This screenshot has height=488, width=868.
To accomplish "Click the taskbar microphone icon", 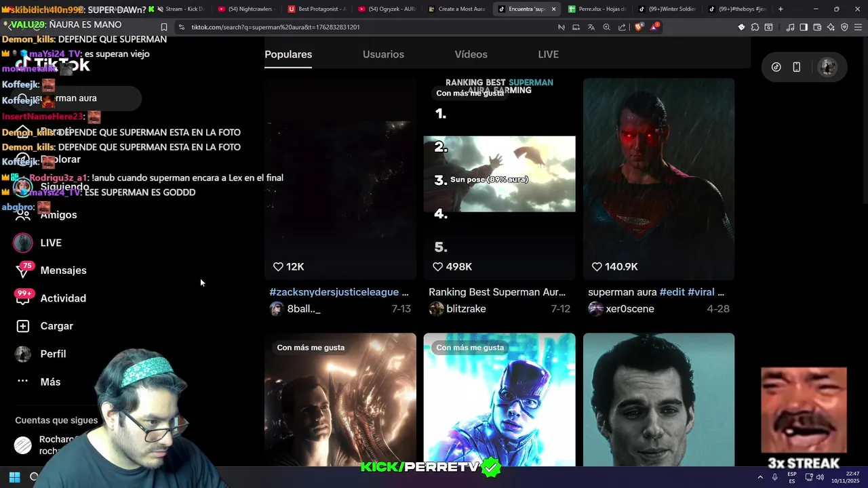I will (x=774, y=477).
